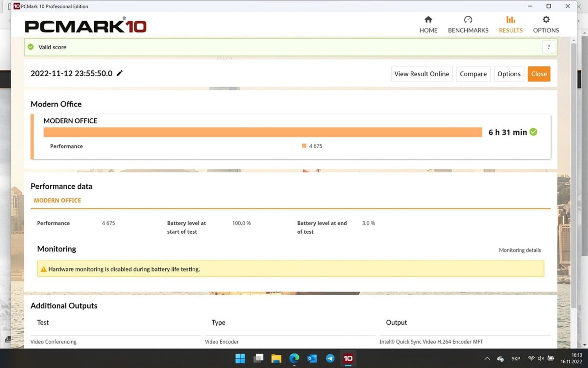This screenshot has height=368, width=588.
Task: Click the cloud weather tray icon
Action: pyautogui.click(x=500, y=358)
